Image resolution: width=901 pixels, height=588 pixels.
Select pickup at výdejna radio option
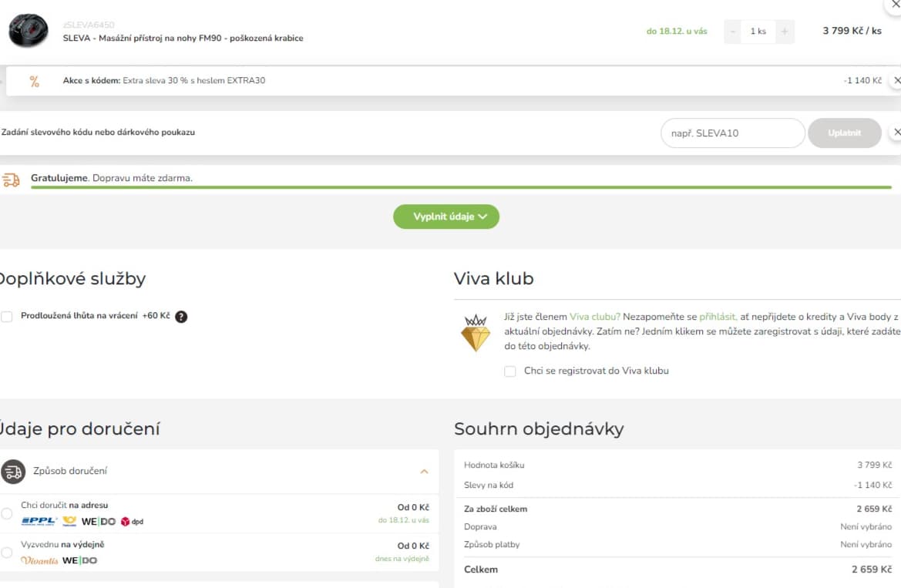pos(7,553)
